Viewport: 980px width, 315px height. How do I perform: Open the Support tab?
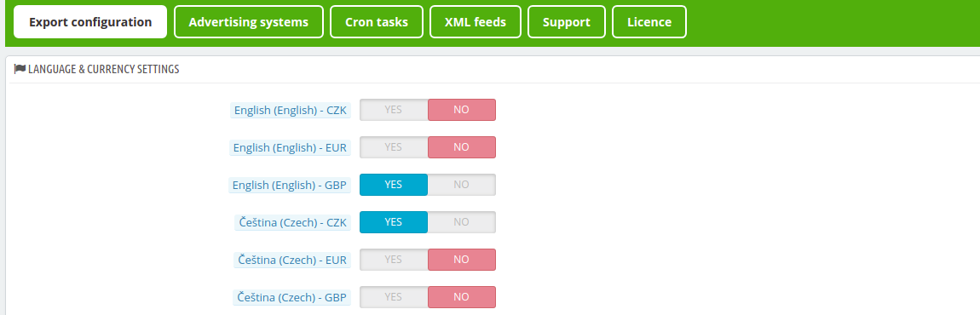[566, 22]
